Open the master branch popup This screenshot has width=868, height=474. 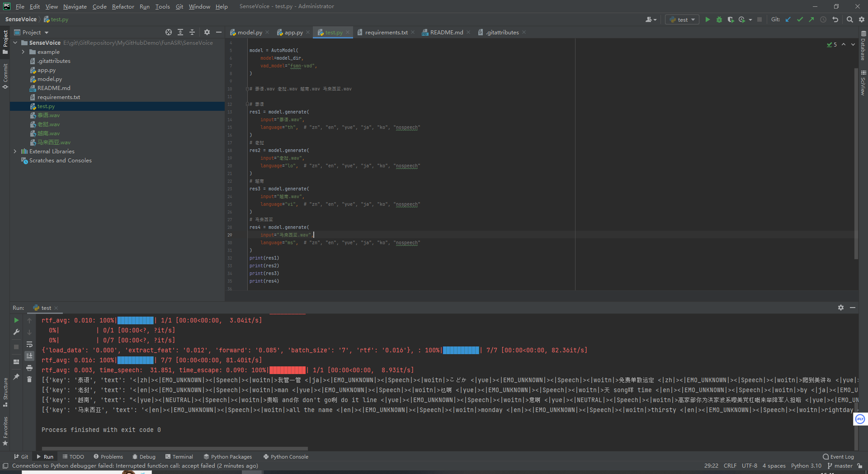pos(840,466)
